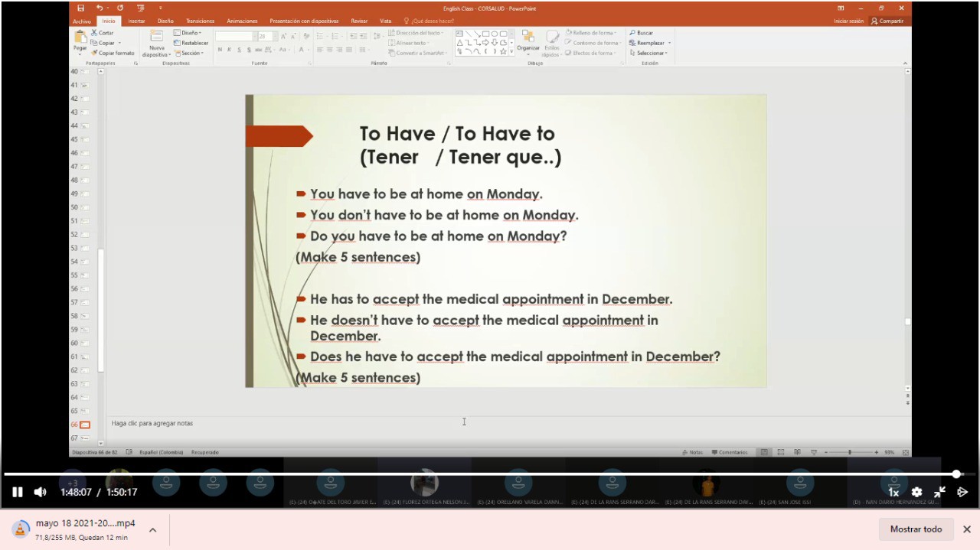Viewport: 980px width, 550px height.
Task: Click the Cortar scissors icon
Action: pyautogui.click(x=95, y=33)
